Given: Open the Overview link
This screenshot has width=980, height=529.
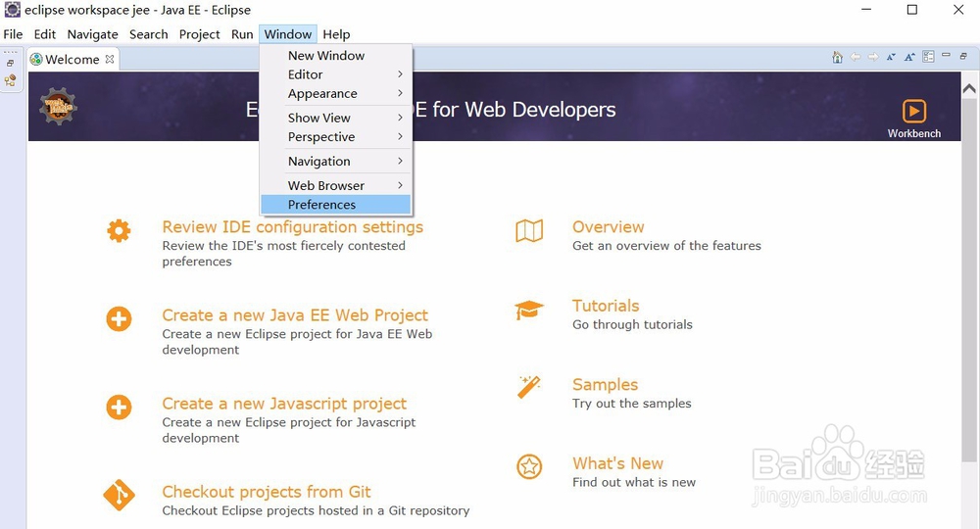Looking at the screenshot, I should point(609,226).
